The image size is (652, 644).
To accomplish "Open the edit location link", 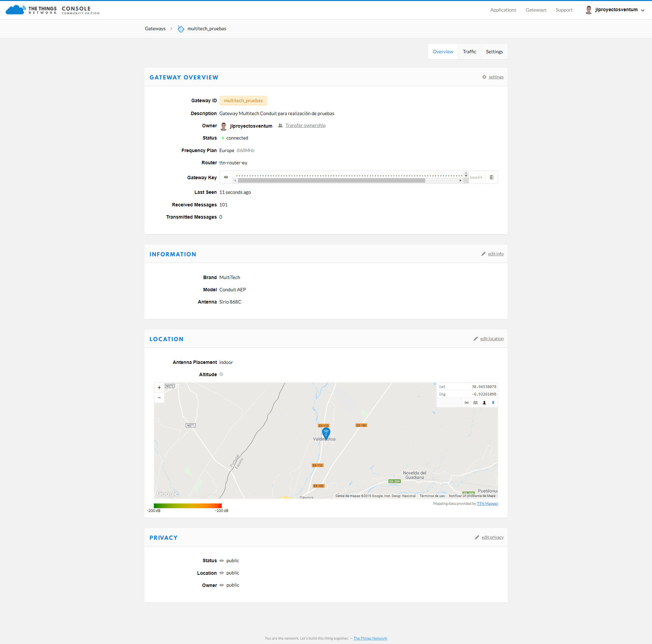I will (492, 339).
